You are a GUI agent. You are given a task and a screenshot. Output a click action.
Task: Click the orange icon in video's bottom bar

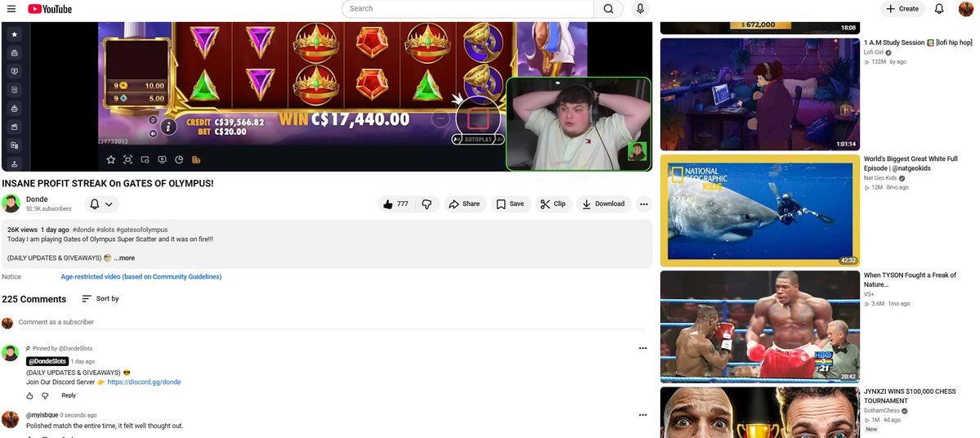(195, 160)
